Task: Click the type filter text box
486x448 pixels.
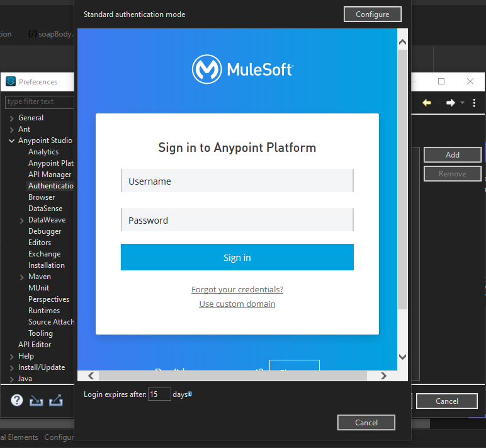Action: tap(40, 102)
